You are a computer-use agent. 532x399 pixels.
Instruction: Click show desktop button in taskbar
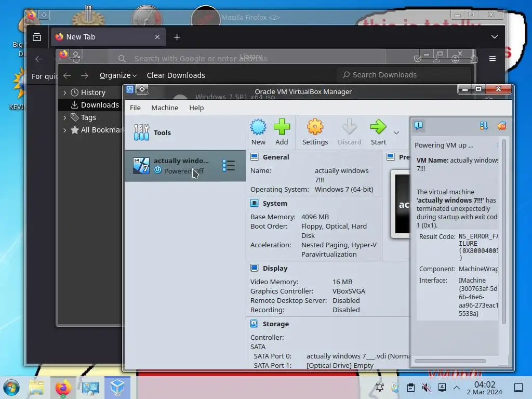[518, 388]
